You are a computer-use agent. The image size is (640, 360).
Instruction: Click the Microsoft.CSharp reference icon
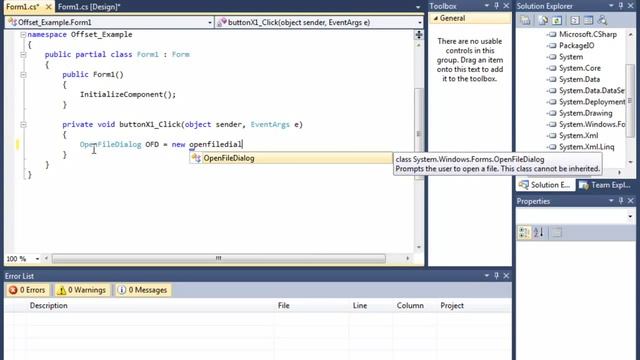[551, 35]
